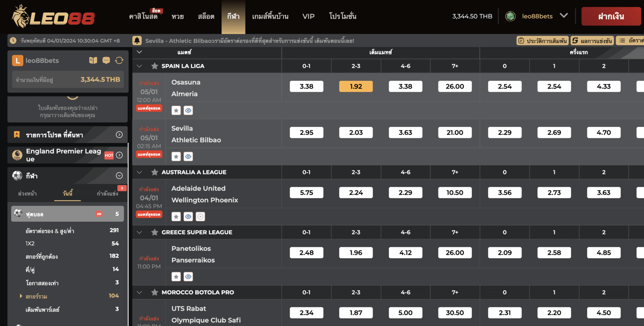The height and width of the screenshot is (326, 644).
Task: Star the Panetolikos vs Panserraikos match
Action: (x=176, y=276)
